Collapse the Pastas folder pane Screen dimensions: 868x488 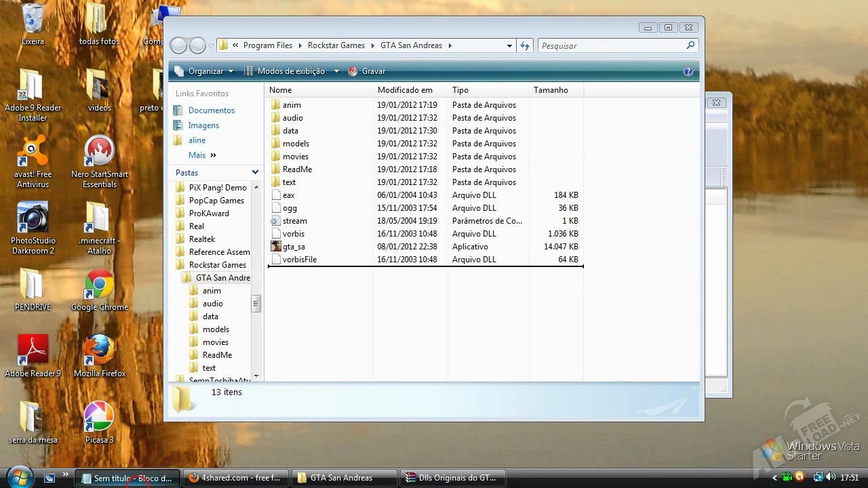(x=255, y=173)
